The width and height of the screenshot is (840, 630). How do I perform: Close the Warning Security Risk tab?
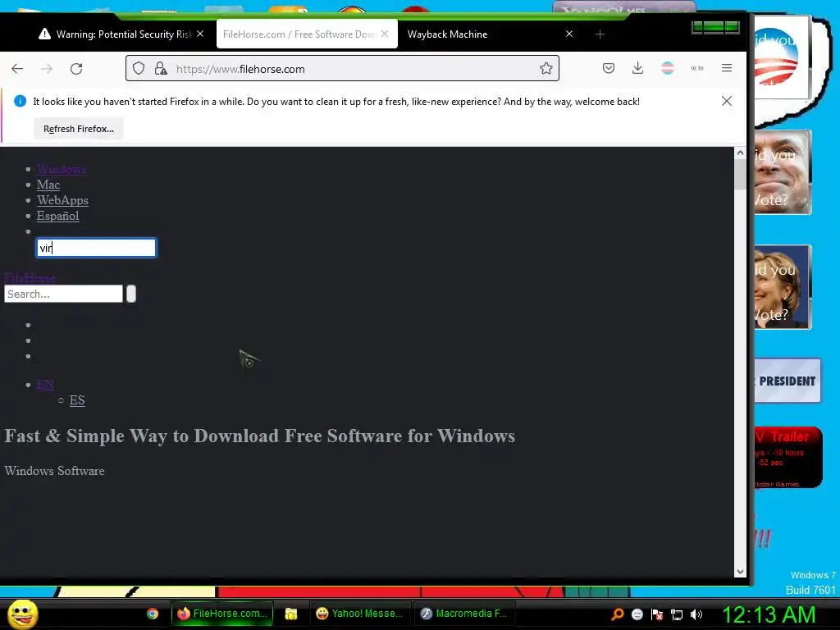tap(200, 34)
